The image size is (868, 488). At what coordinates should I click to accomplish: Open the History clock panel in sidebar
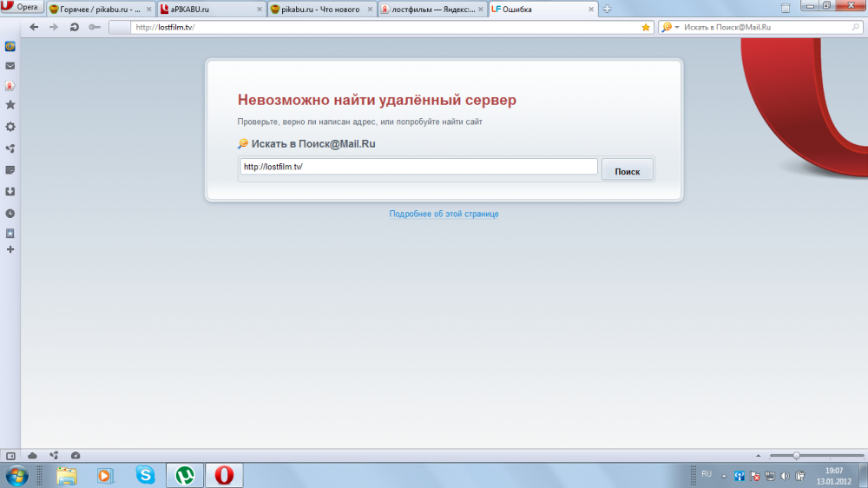10,213
